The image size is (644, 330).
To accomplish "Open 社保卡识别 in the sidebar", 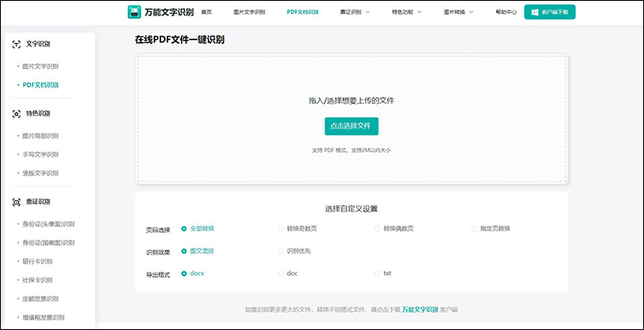I will [38, 280].
